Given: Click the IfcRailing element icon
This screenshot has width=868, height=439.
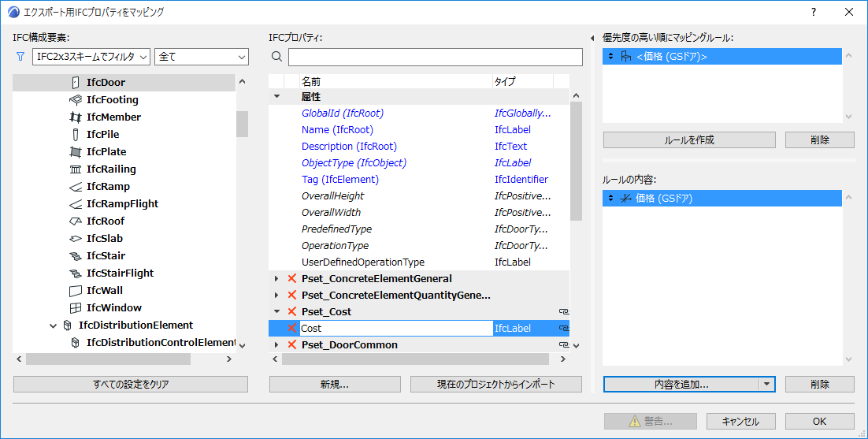Looking at the screenshot, I should click(76, 169).
